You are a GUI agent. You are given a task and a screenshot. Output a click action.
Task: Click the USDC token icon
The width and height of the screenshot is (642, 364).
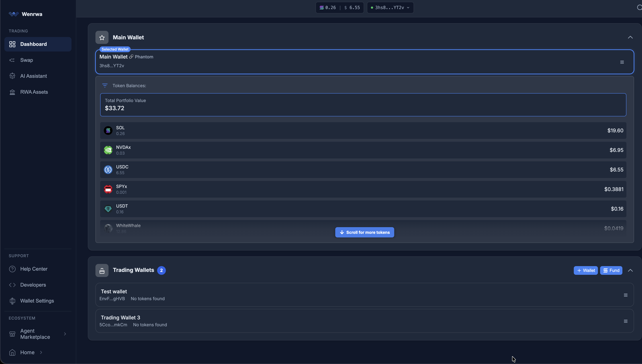pos(108,170)
